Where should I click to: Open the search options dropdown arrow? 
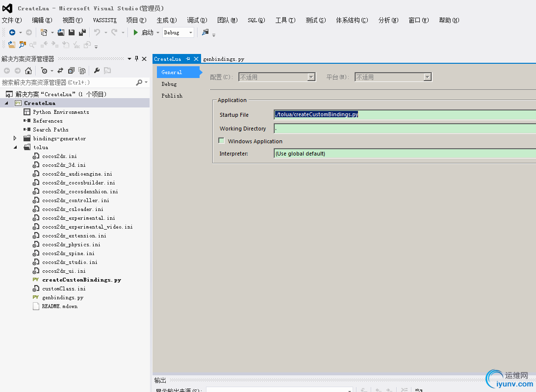click(146, 82)
